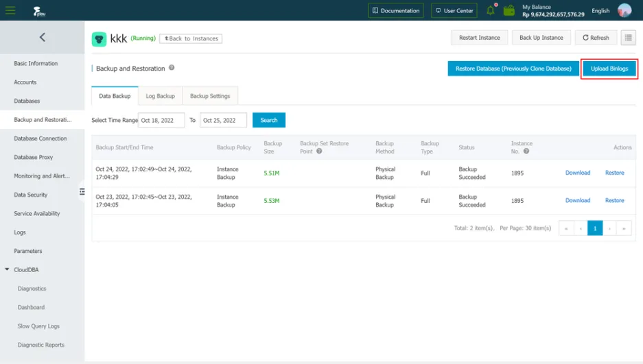Click the Plou logo in the header
643x364 pixels.
[39, 11]
